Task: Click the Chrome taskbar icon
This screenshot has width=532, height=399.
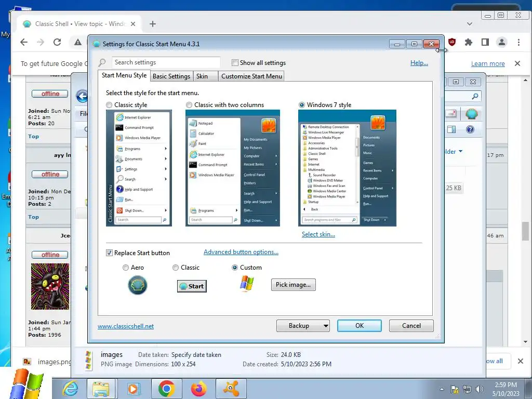Action: point(166,389)
